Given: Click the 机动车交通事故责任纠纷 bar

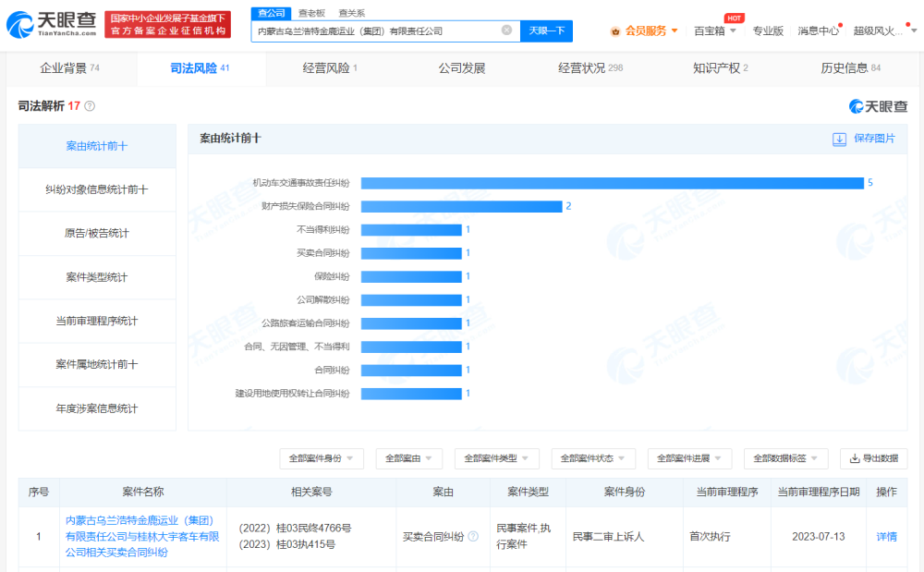Looking at the screenshot, I should (x=613, y=183).
